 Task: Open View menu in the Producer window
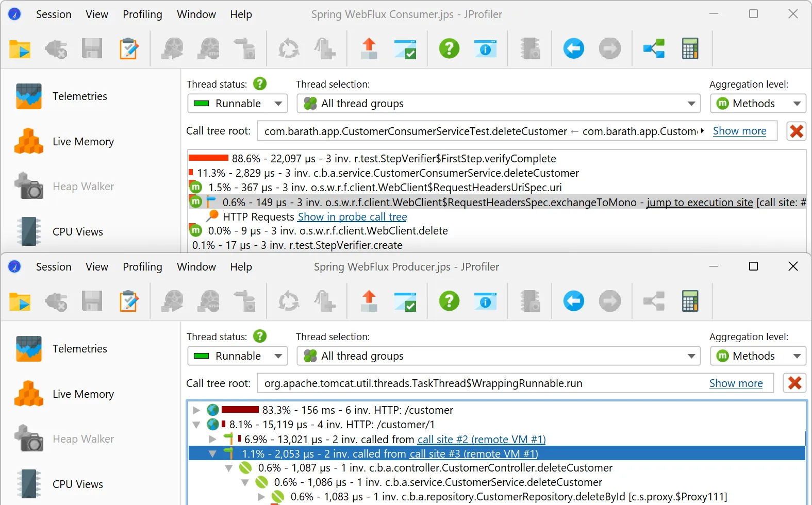click(97, 267)
